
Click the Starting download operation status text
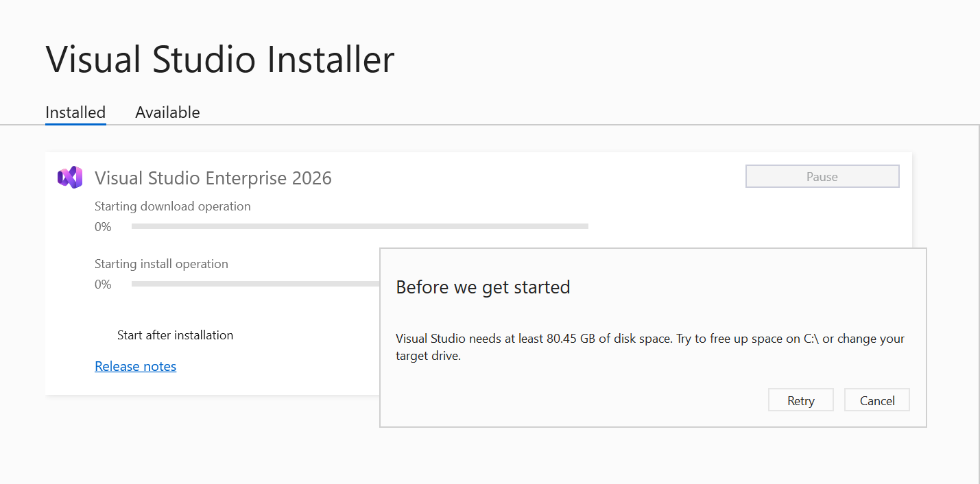172,206
